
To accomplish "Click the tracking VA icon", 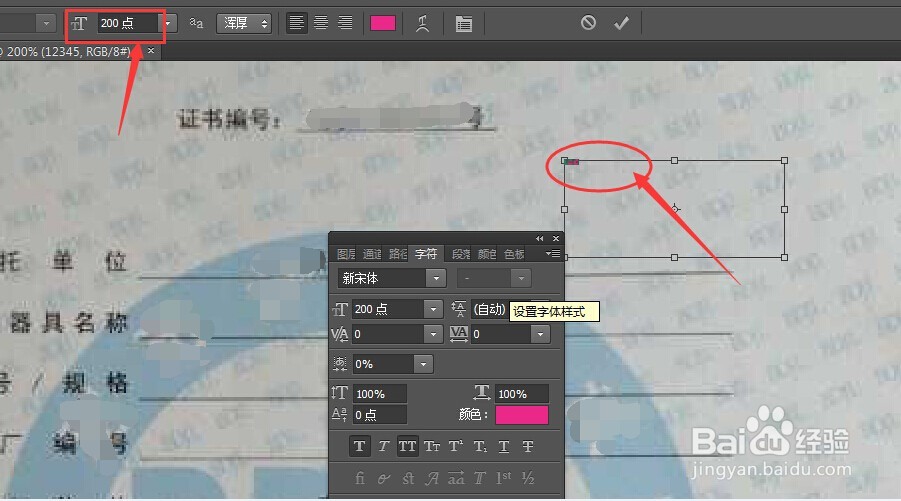I will [459, 334].
